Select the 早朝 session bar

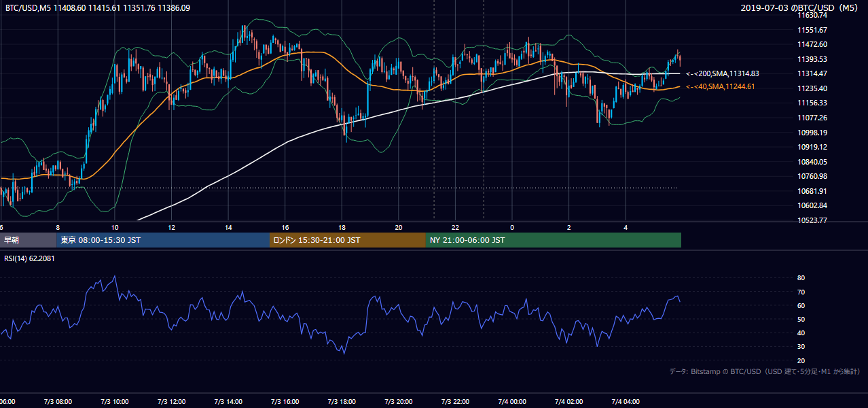[x=28, y=240]
